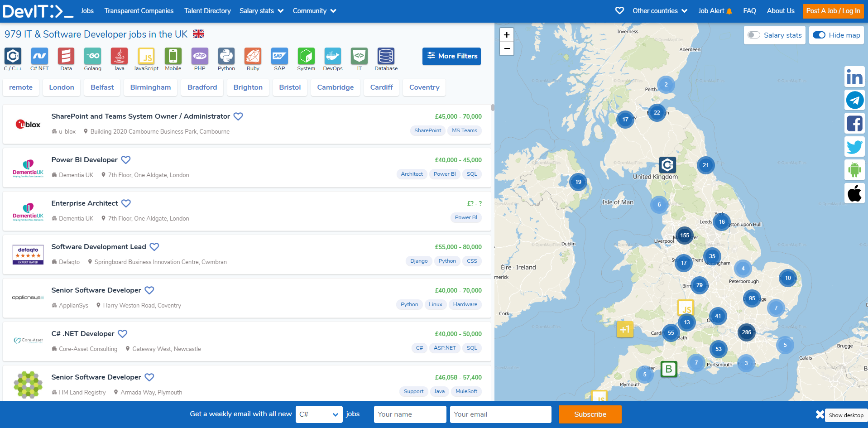Go to Transparent Companies
The height and width of the screenshot is (428, 868).
pos(139,11)
